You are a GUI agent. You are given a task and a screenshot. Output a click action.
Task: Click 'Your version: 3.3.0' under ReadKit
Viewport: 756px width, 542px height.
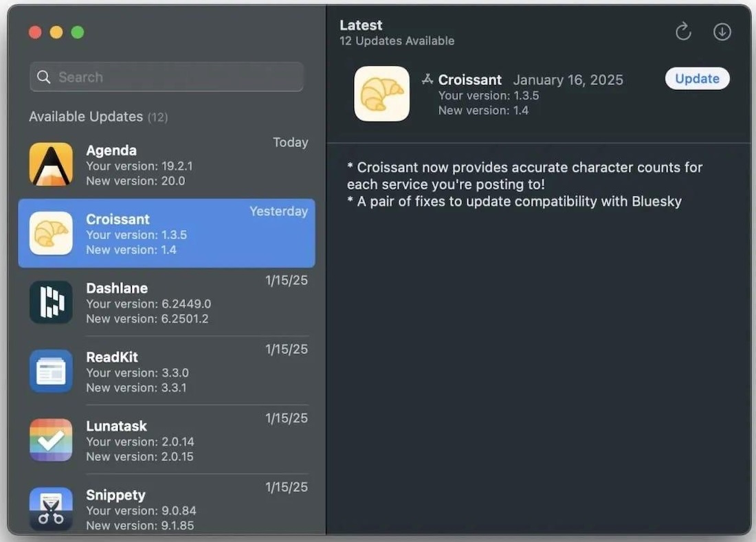pos(137,373)
